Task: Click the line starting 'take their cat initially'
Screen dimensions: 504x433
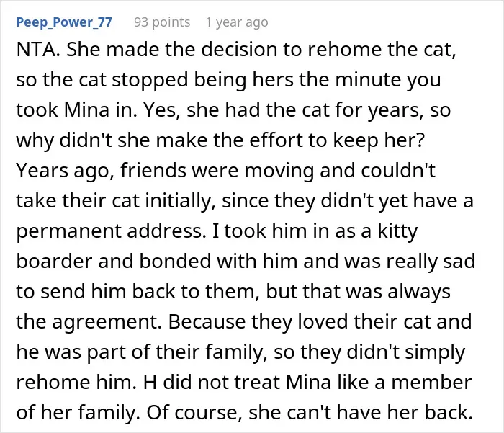Action: point(245,201)
